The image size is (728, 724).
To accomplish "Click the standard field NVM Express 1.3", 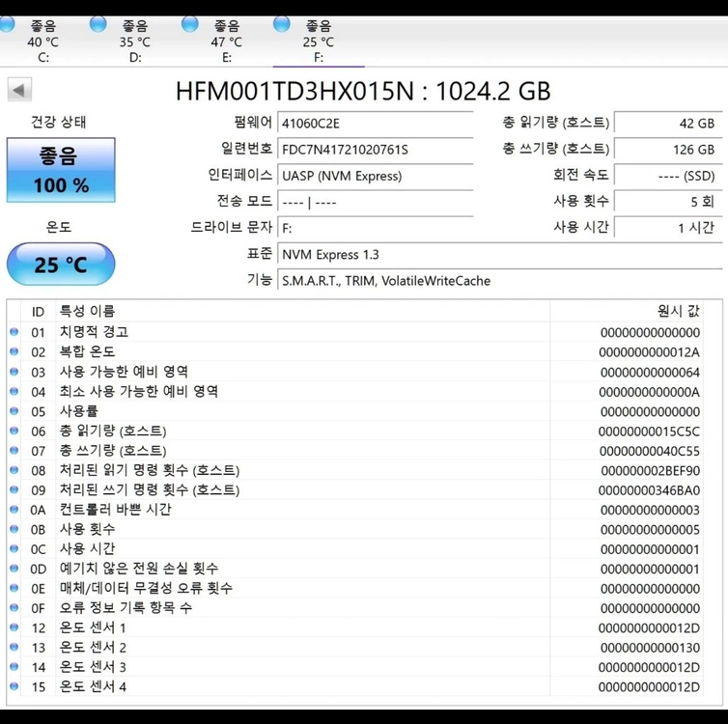I will [x=500, y=254].
